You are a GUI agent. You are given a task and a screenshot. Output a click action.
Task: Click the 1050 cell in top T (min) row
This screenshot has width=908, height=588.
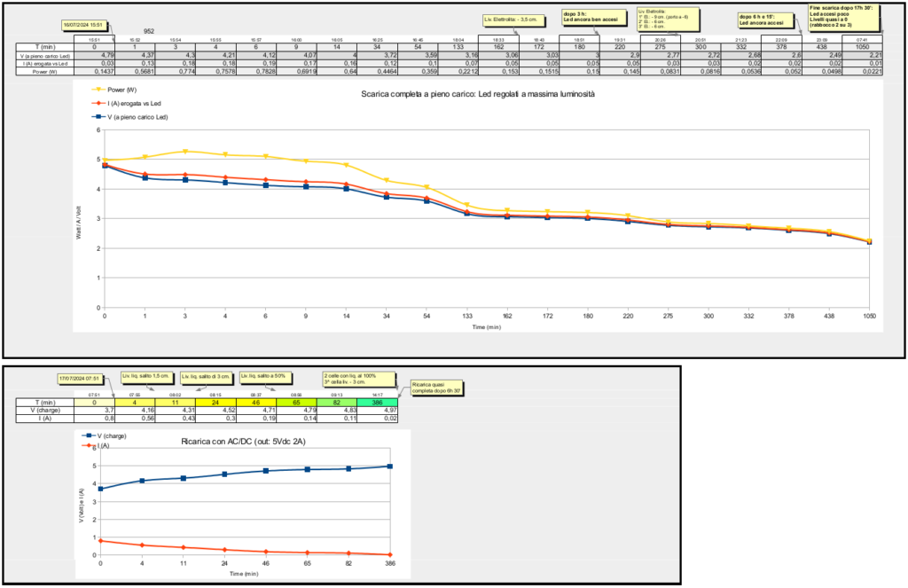[862, 47]
